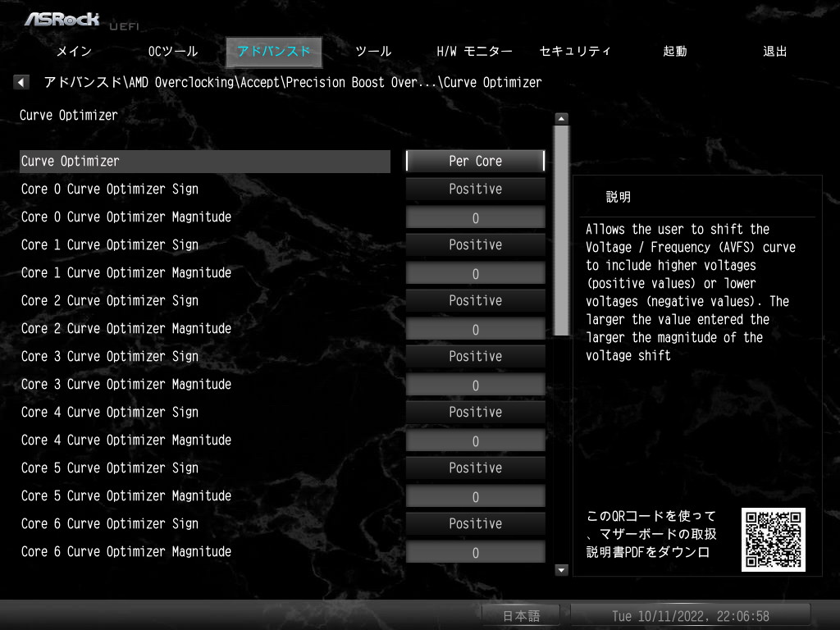Select the Core 1 Curve Optimizer Sign label
The width and height of the screenshot is (840, 630).
[110, 244]
